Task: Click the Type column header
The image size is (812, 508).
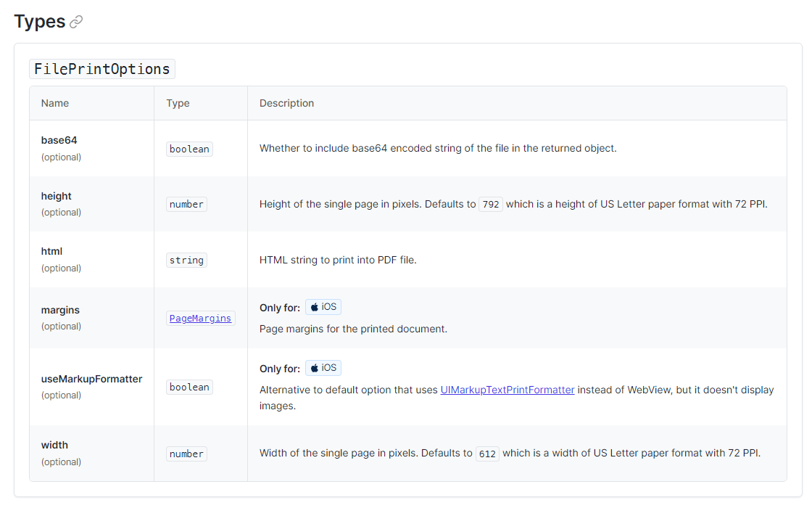Action: coord(178,103)
